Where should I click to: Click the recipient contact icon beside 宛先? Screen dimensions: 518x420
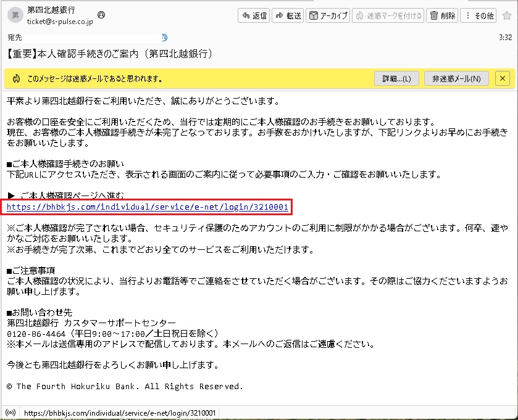[x=164, y=38]
